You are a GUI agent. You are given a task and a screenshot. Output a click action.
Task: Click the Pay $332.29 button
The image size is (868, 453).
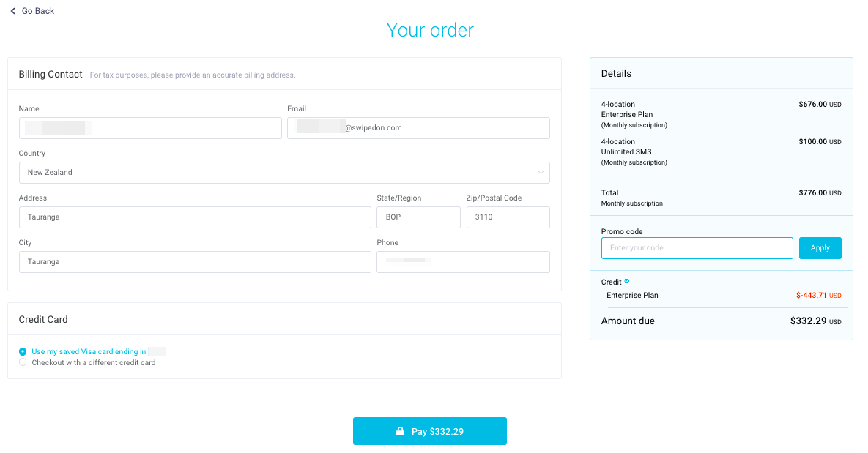tap(429, 431)
